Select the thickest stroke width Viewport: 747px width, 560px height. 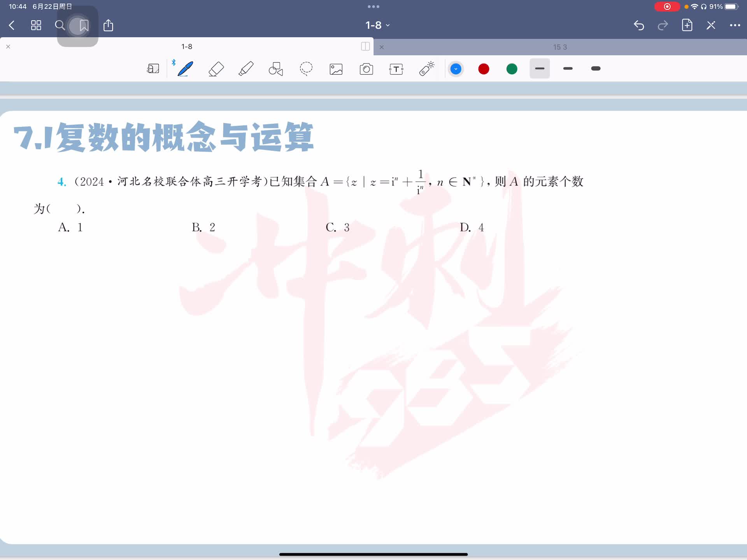(x=596, y=69)
